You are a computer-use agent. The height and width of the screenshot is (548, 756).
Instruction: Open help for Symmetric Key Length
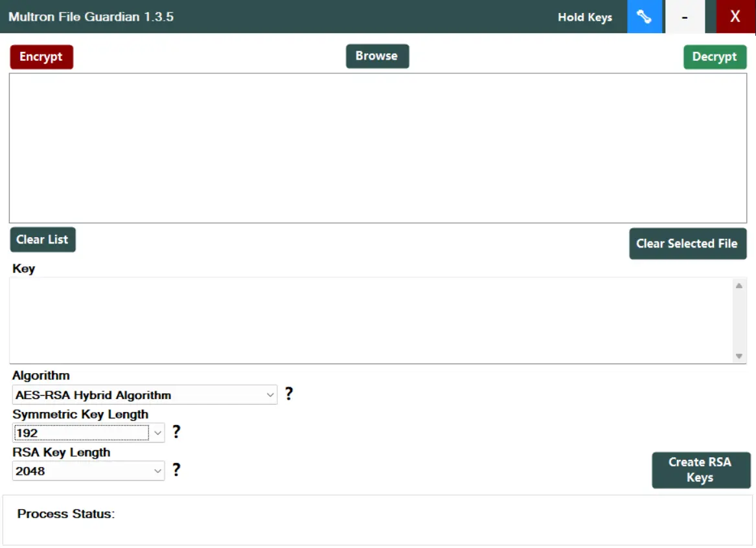pyautogui.click(x=176, y=431)
